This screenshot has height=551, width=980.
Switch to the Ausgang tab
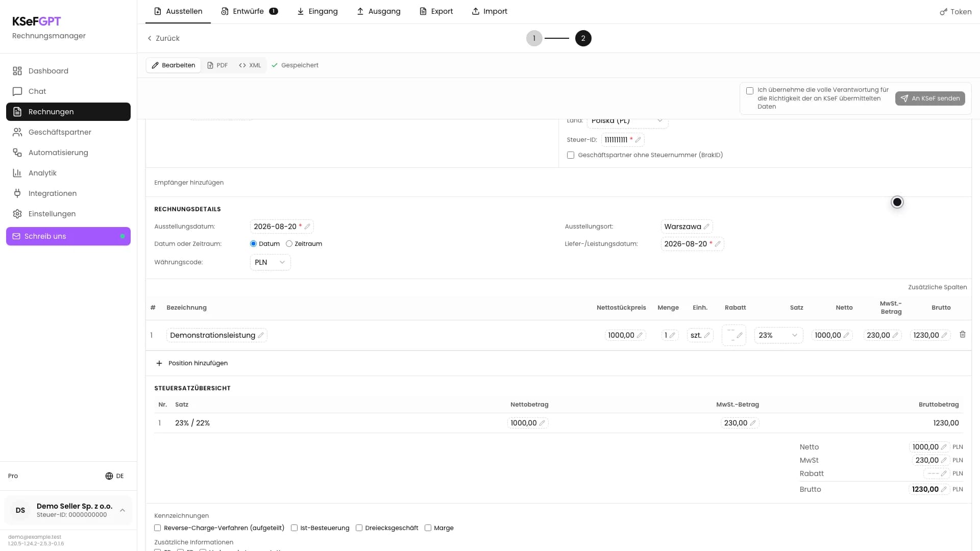pos(378,11)
